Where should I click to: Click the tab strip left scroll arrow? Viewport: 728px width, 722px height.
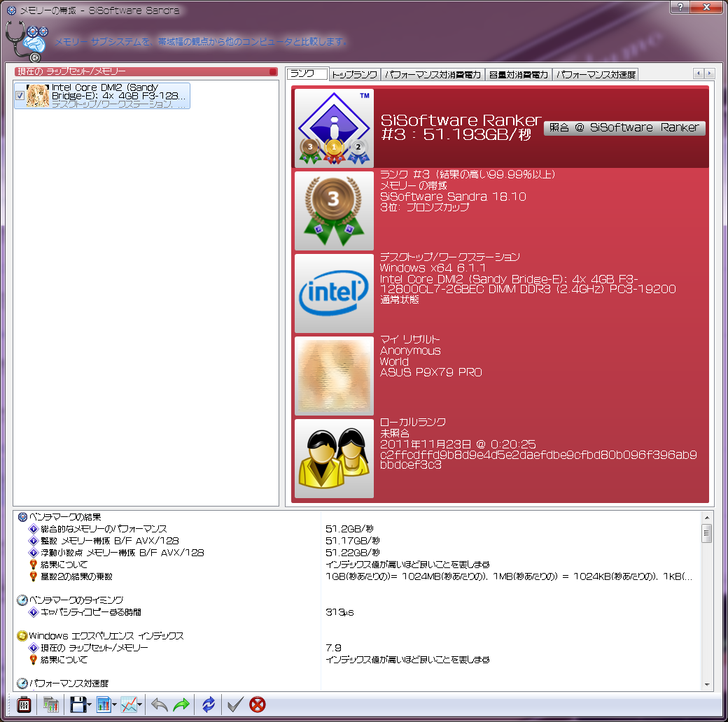[699, 73]
